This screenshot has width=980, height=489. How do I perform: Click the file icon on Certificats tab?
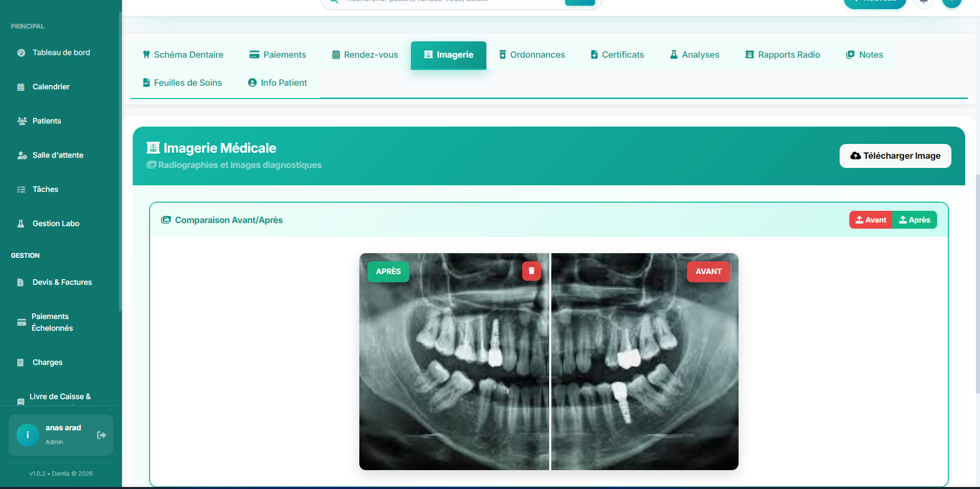[594, 55]
